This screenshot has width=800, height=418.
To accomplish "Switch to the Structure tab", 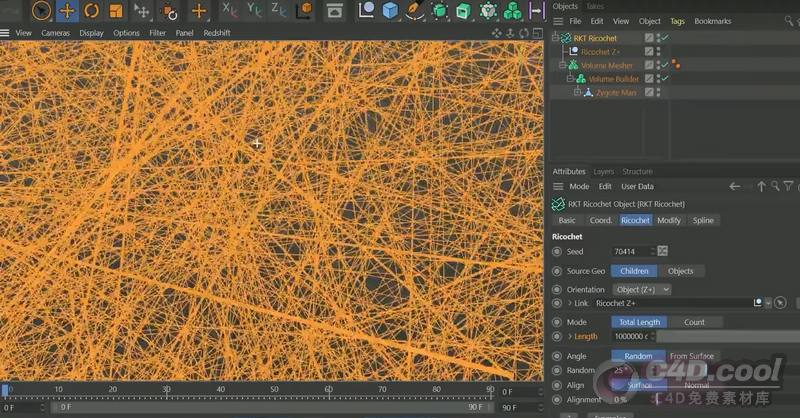I will coord(637,171).
